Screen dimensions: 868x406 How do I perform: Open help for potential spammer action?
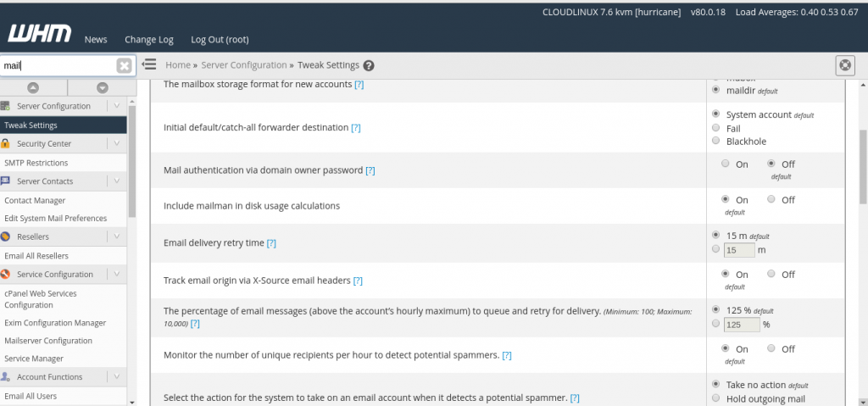(575, 398)
